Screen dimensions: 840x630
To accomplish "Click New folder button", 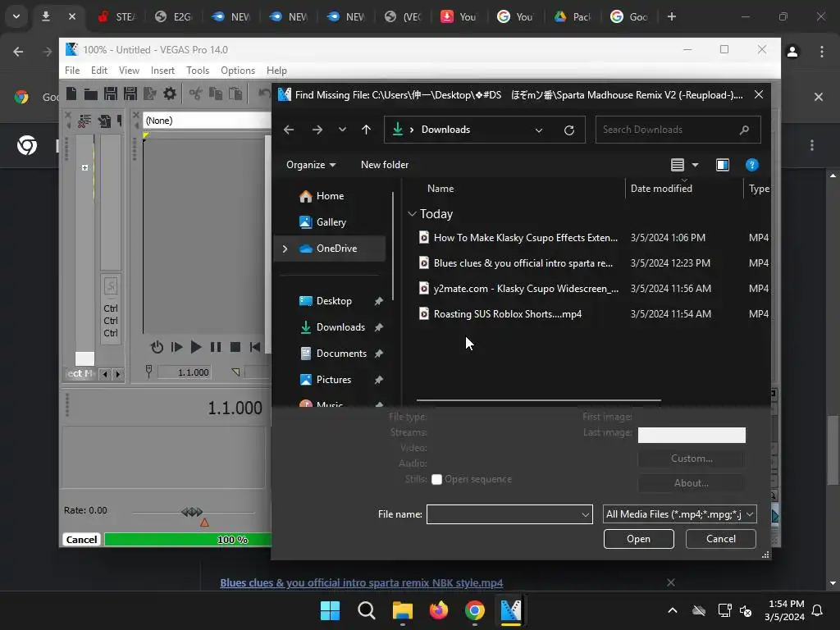I will 385,165.
